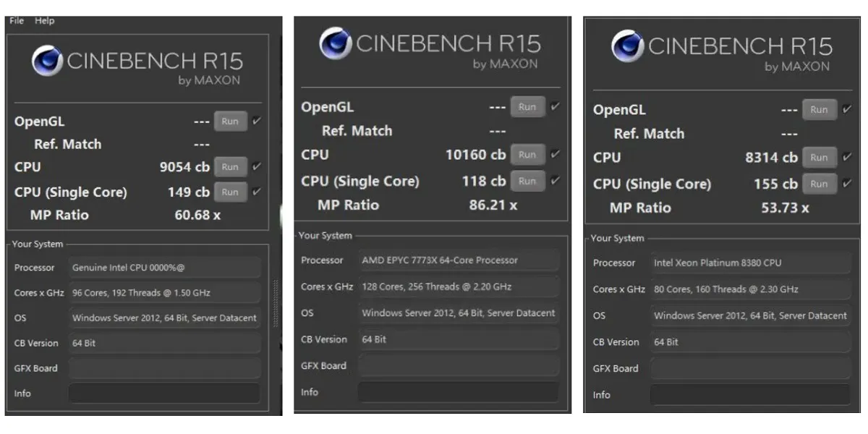Toggle Single Core checkmark beside 155 cb
868x434 pixels.
pos(847,184)
